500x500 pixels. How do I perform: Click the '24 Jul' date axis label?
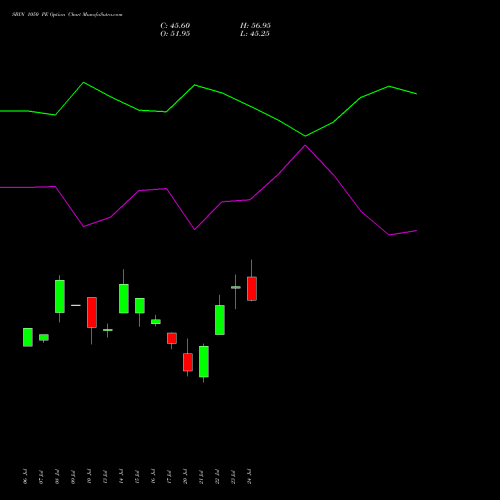click(249, 476)
